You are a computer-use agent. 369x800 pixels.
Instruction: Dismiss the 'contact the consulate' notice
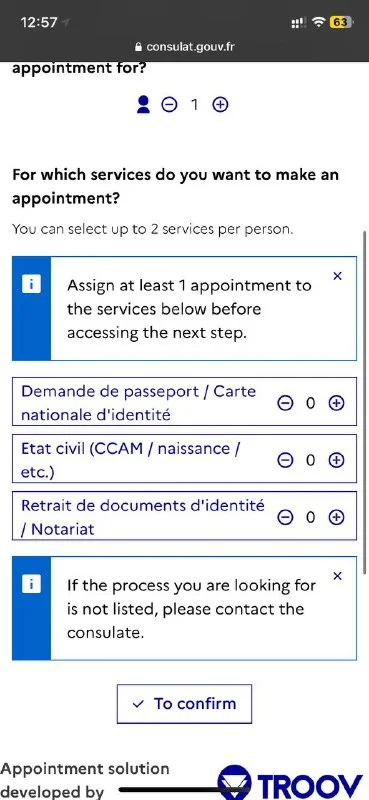pos(337,576)
